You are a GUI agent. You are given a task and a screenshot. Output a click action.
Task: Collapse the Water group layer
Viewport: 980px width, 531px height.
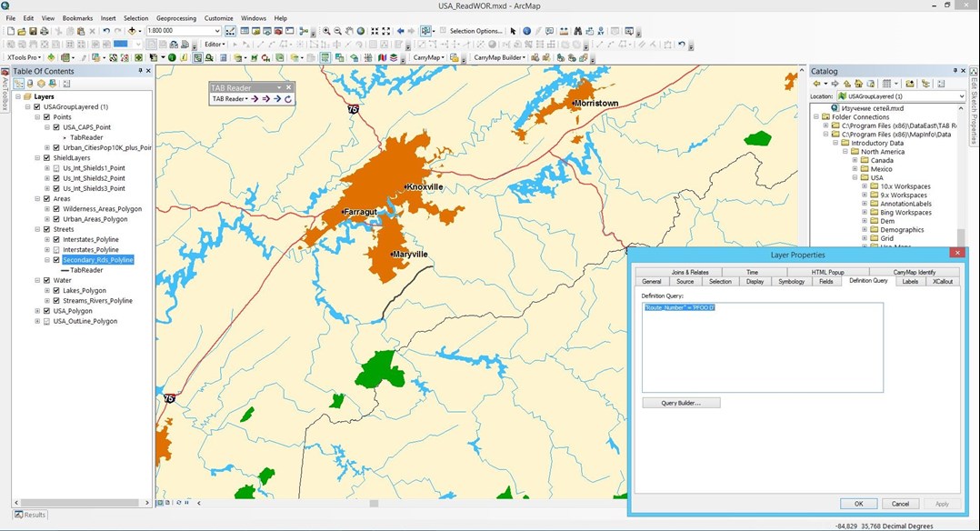click(x=37, y=280)
